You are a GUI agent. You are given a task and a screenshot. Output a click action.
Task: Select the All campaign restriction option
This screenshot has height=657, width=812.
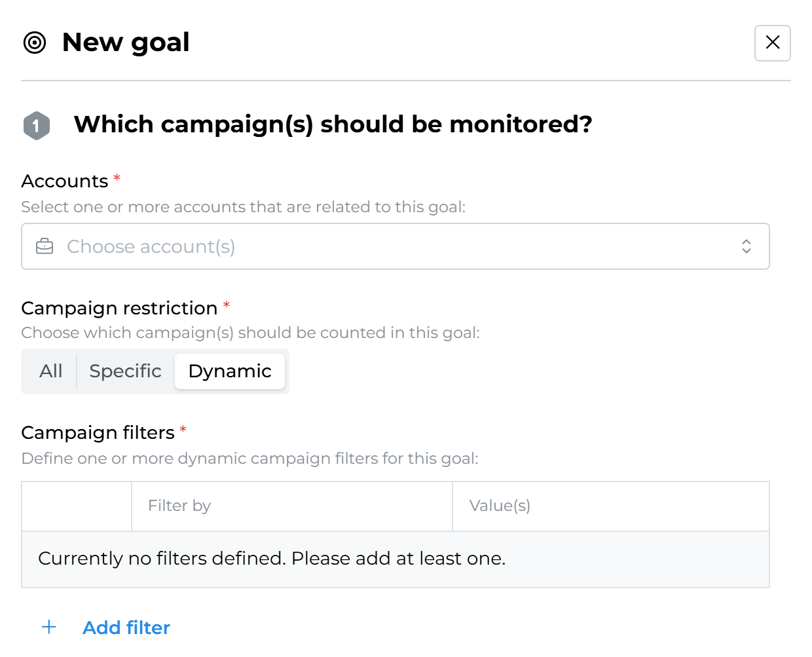(50, 371)
